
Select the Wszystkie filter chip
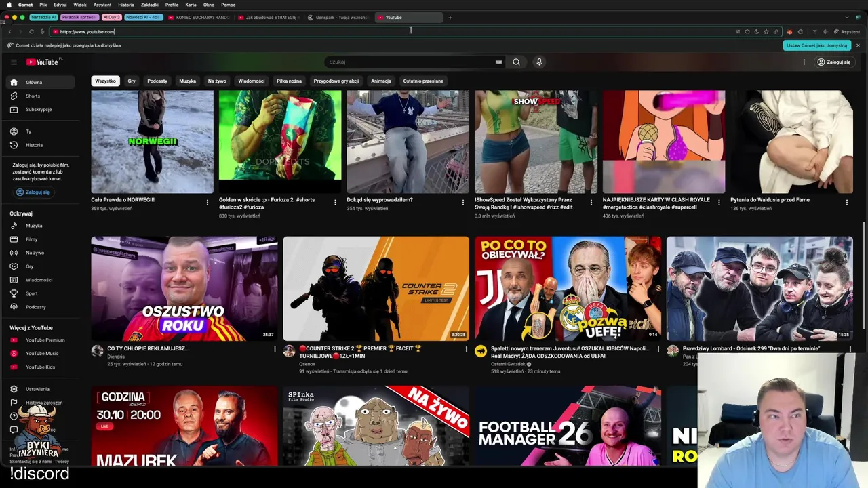coord(105,81)
